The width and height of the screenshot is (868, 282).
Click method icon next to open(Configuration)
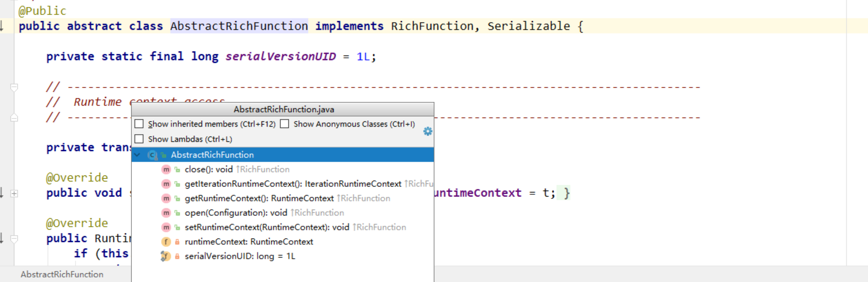tap(166, 213)
